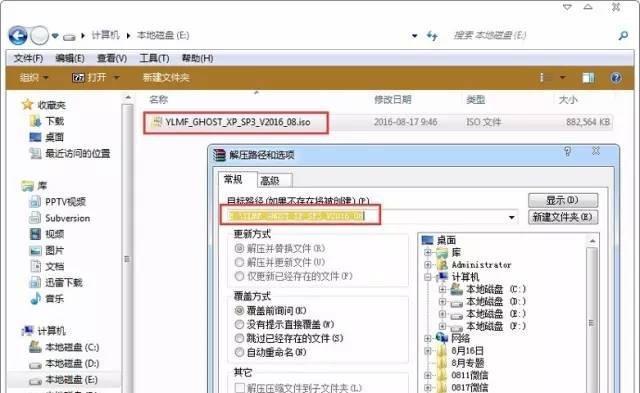
Task: Expand Administrator node in dialog tree
Action: coord(428,265)
